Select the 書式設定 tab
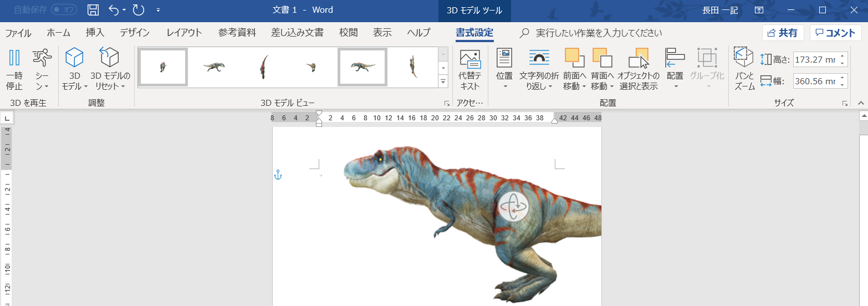The height and width of the screenshot is (306, 868). pyautogui.click(x=474, y=33)
